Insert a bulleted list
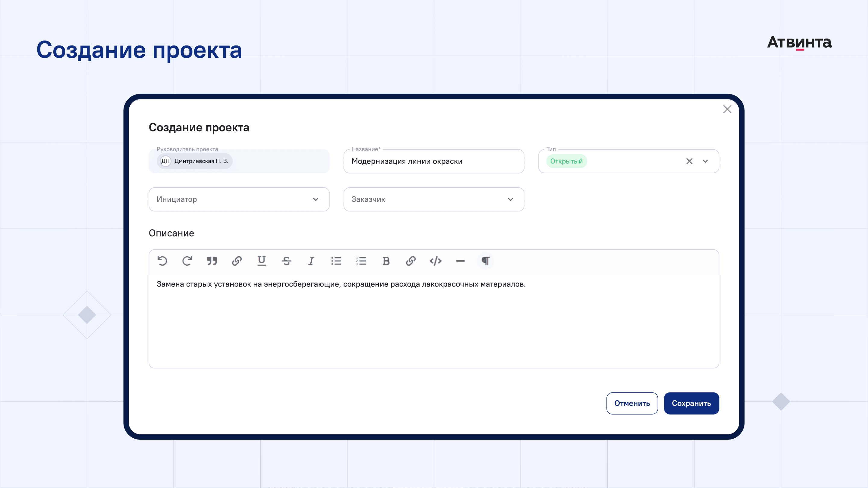The image size is (868, 488). (336, 261)
